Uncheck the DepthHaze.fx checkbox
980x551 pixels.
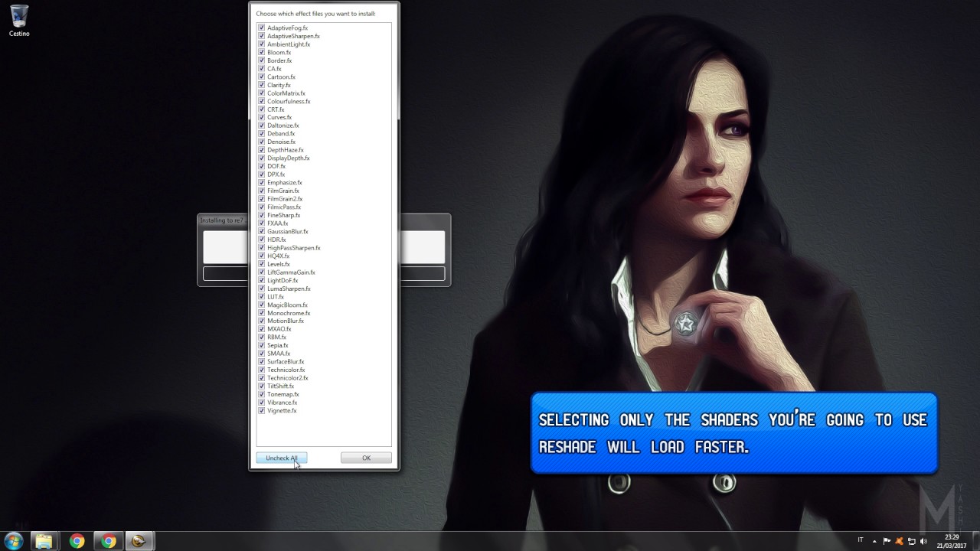[261, 150]
